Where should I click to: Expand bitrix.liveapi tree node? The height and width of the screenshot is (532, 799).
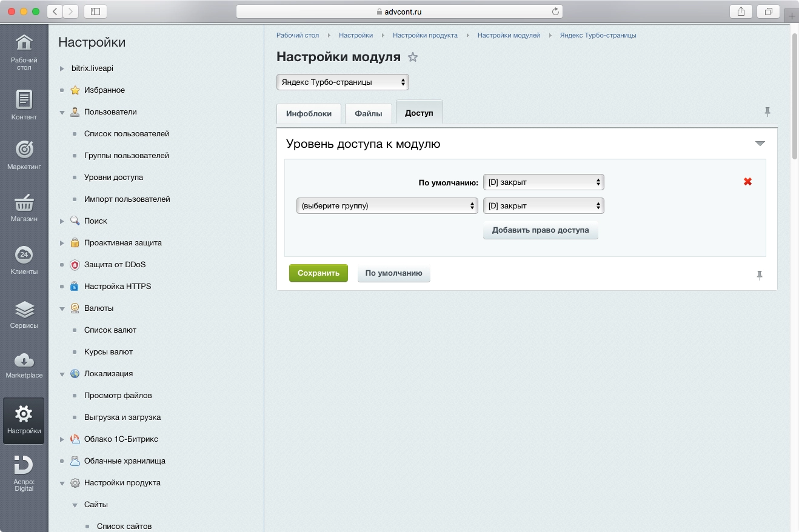62,68
